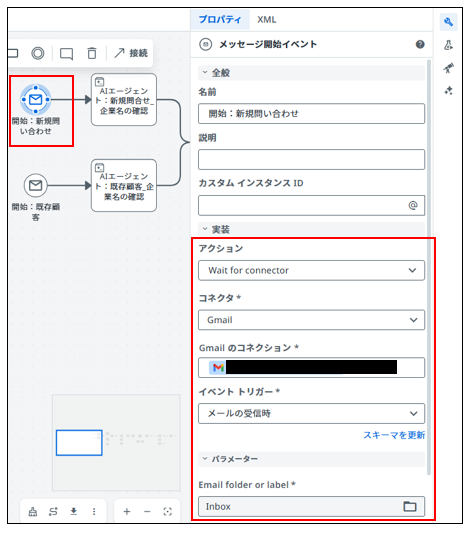472x533 pixels.
Task: Click the download icon in bottom toolbar
Action: coord(74,511)
